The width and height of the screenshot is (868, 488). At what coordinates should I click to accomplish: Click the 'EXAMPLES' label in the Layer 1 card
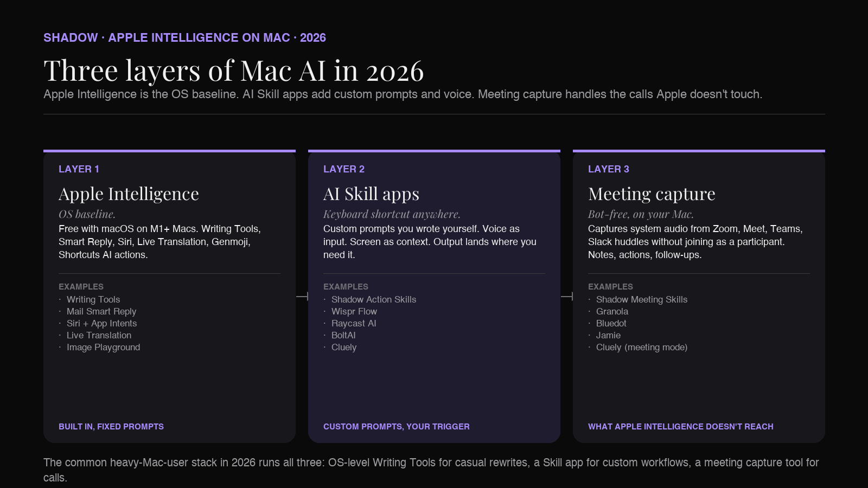(x=81, y=287)
